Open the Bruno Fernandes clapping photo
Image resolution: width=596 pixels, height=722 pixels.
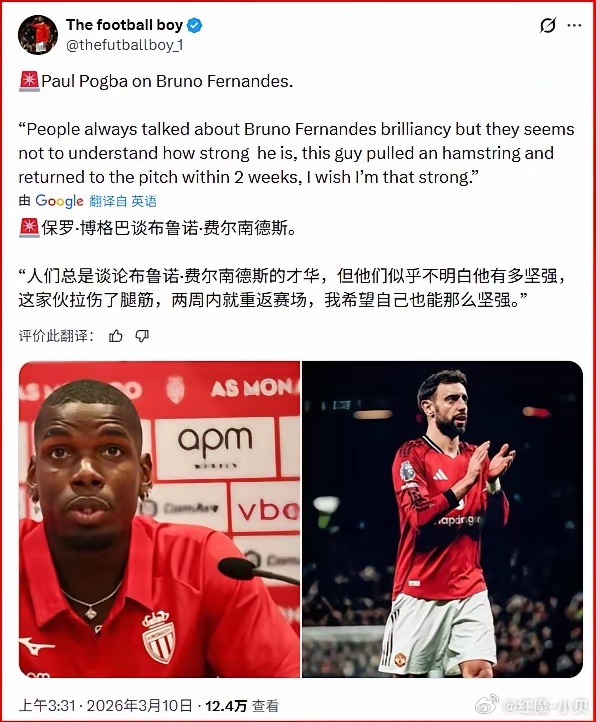pyautogui.click(x=443, y=519)
